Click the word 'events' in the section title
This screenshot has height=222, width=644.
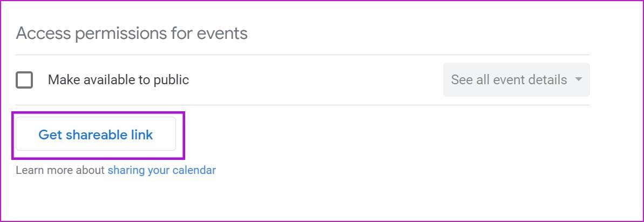pos(222,34)
